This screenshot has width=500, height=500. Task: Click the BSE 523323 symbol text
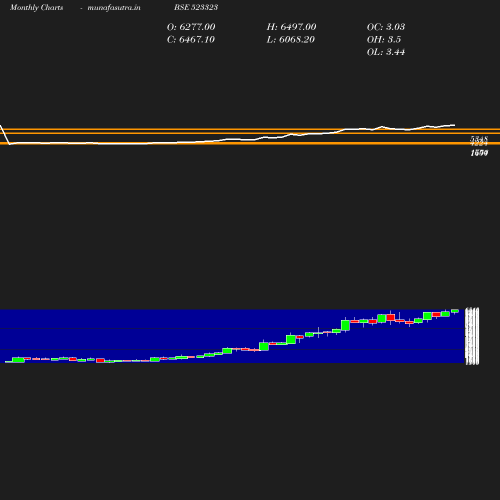[196, 7]
